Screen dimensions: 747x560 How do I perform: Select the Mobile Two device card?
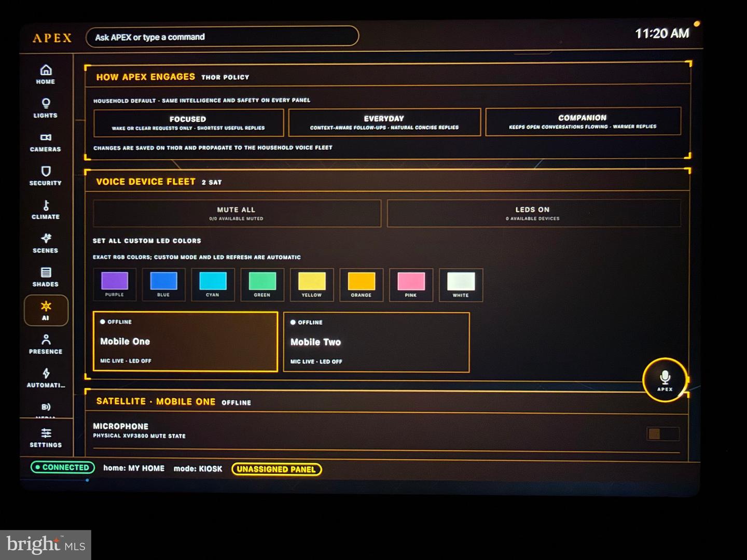tap(376, 342)
